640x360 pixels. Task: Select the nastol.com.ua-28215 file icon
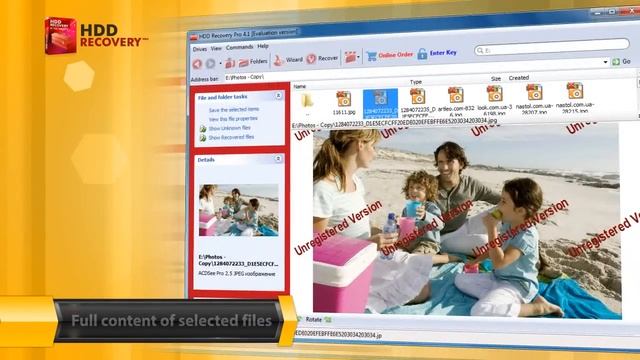[x=575, y=90]
